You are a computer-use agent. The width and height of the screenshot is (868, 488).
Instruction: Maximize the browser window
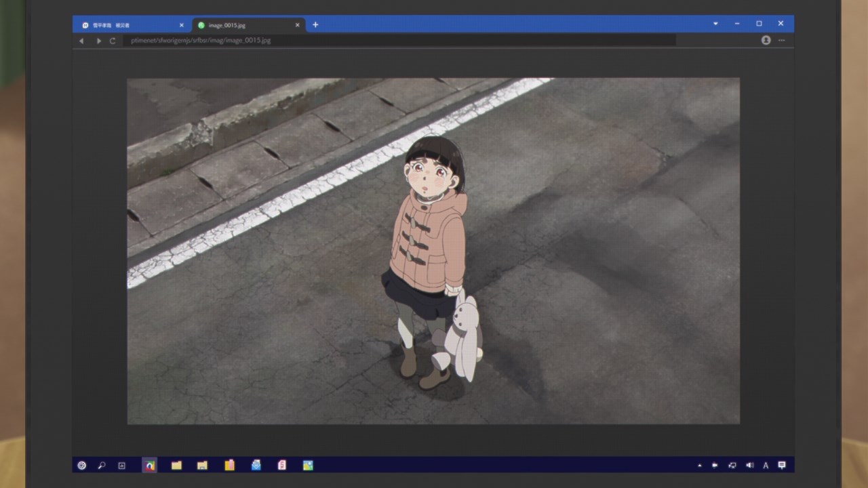759,24
